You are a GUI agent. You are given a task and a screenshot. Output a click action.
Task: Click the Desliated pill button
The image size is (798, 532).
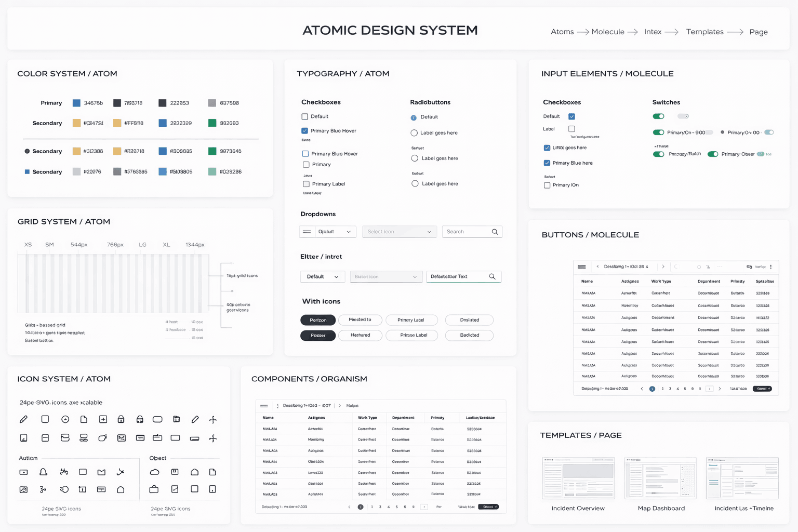click(x=469, y=320)
